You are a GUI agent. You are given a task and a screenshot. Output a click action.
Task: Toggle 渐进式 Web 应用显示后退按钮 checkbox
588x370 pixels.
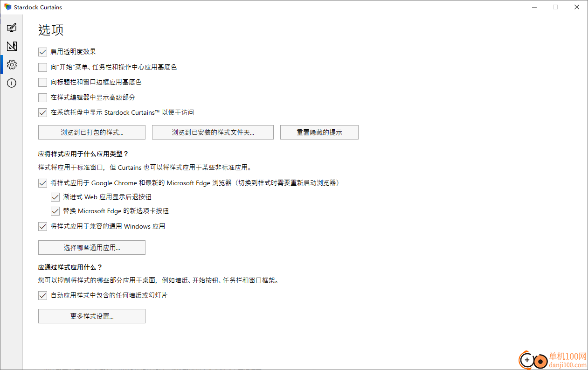tap(55, 197)
